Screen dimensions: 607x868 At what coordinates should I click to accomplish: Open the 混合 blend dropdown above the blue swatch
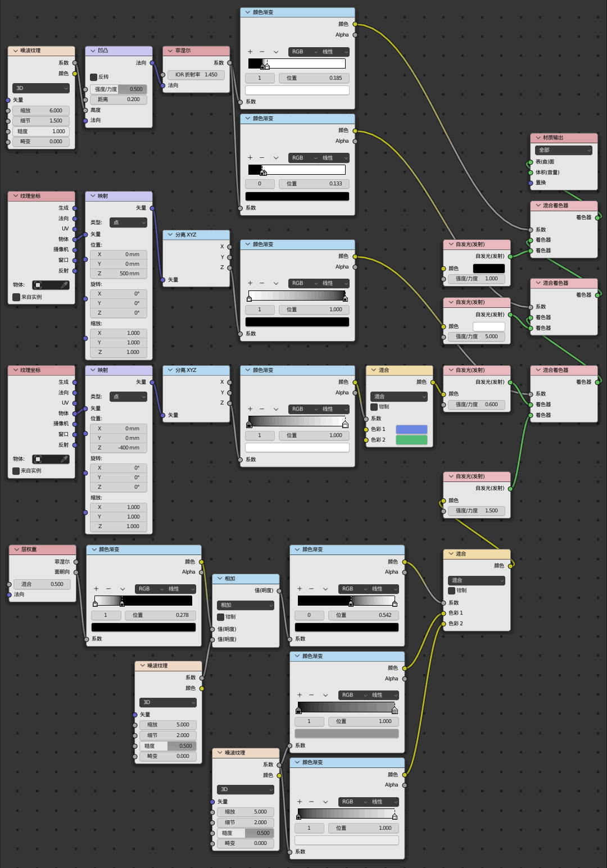coord(399,397)
